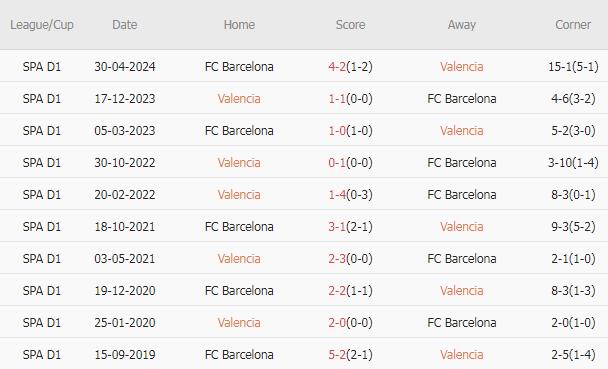This screenshot has width=608, height=369.
Task: Click corner result 2-0(1-0) on 25-01-2020 row
Action: coord(573,322)
